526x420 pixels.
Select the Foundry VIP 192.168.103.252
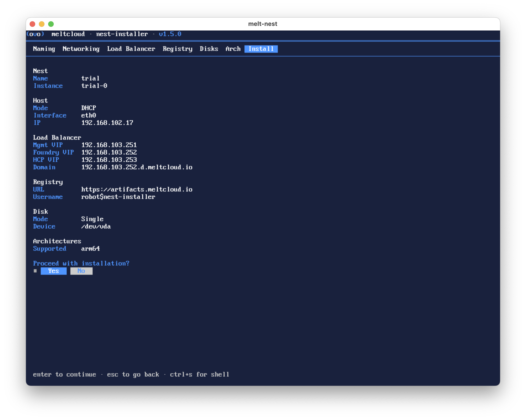click(109, 152)
